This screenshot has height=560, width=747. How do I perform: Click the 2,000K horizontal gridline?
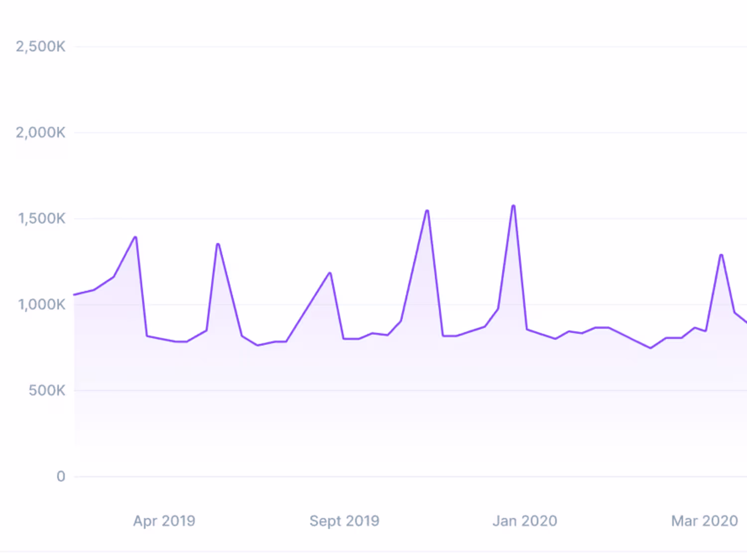pyautogui.click(x=411, y=133)
